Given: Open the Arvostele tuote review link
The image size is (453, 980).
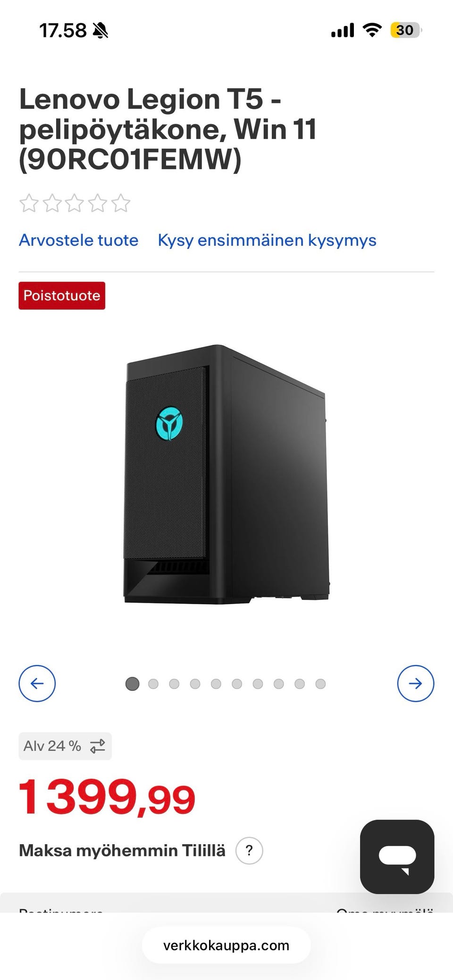Looking at the screenshot, I should pyautogui.click(x=79, y=240).
